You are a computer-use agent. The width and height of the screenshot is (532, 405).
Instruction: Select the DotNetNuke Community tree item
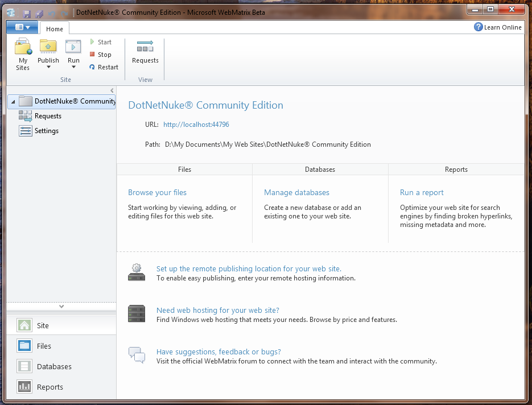point(61,101)
